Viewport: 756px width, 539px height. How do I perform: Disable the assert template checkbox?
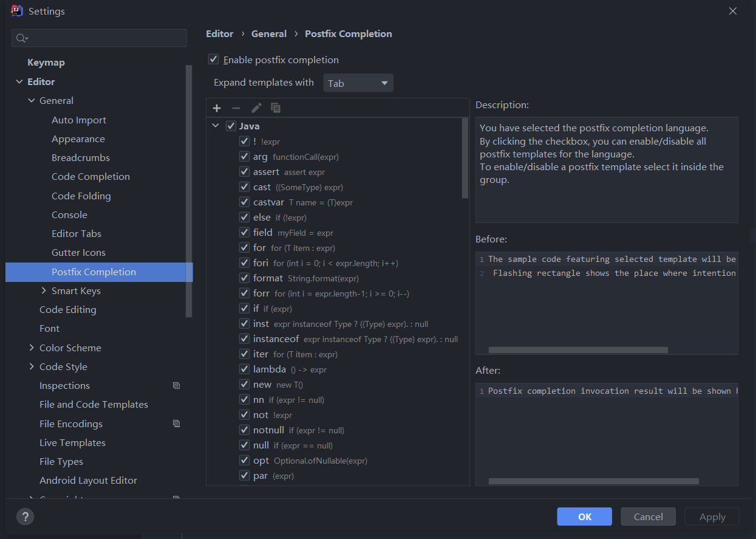point(244,172)
